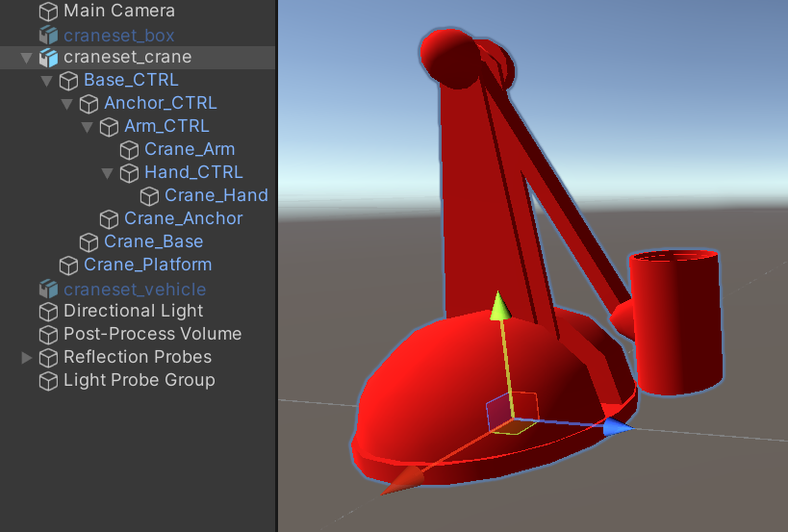This screenshot has width=788, height=532.
Task: Click the craneset_crane prefab icon
Action: [48, 58]
